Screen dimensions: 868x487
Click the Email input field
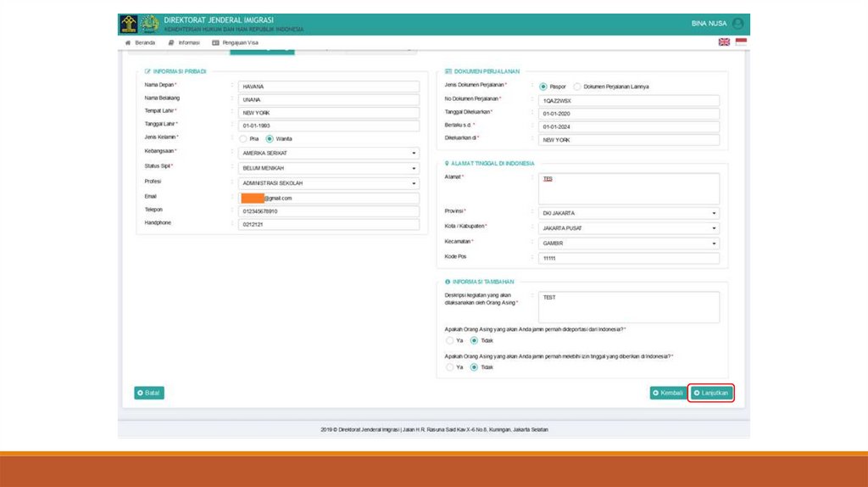click(329, 198)
